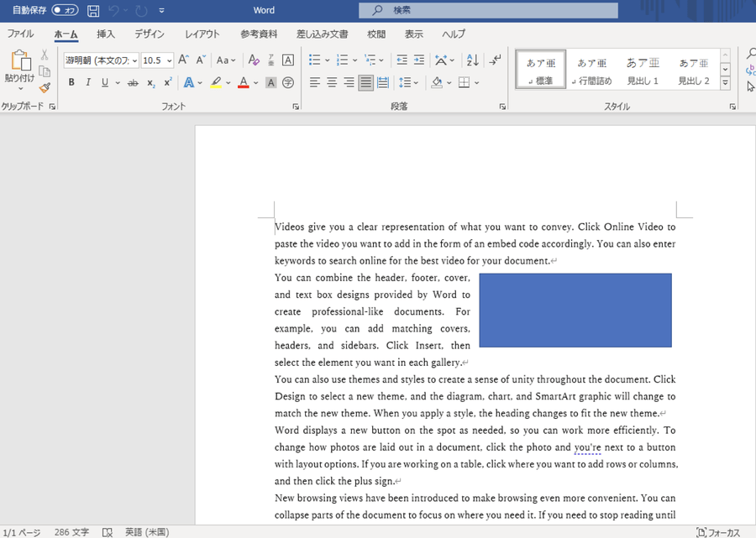
Task: Switch to the 挿入 tab
Action: click(106, 34)
